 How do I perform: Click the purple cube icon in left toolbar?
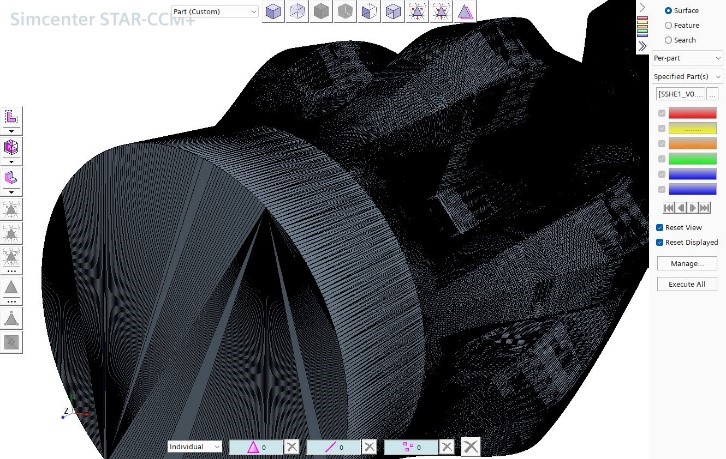[x=12, y=147]
